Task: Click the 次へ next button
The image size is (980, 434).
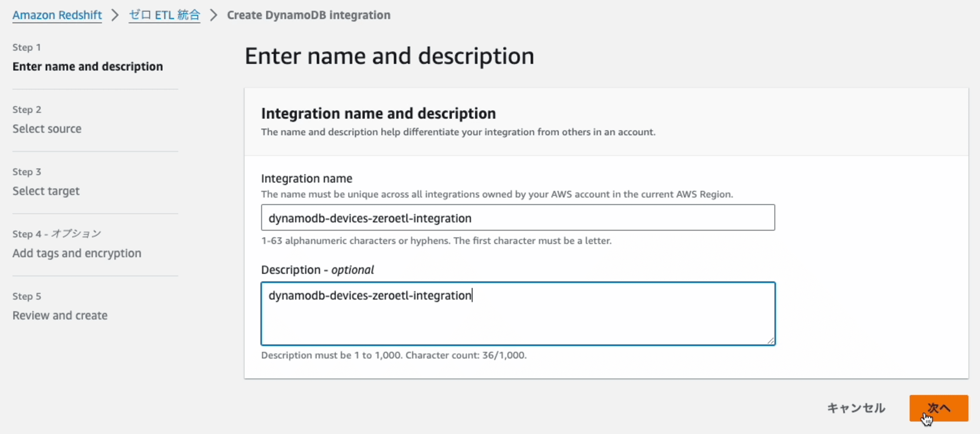Action: (x=939, y=408)
